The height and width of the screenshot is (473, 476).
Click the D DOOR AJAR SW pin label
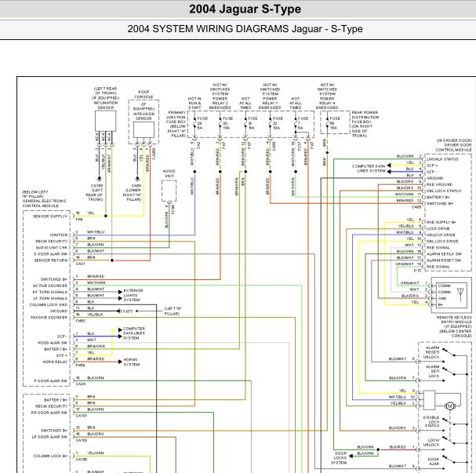tap(50, 254)
